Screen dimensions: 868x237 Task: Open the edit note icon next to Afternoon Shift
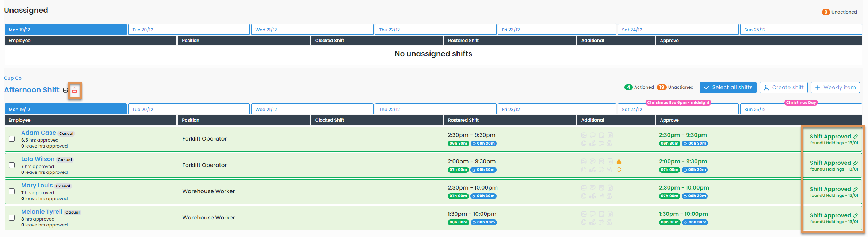click(65, 90)
